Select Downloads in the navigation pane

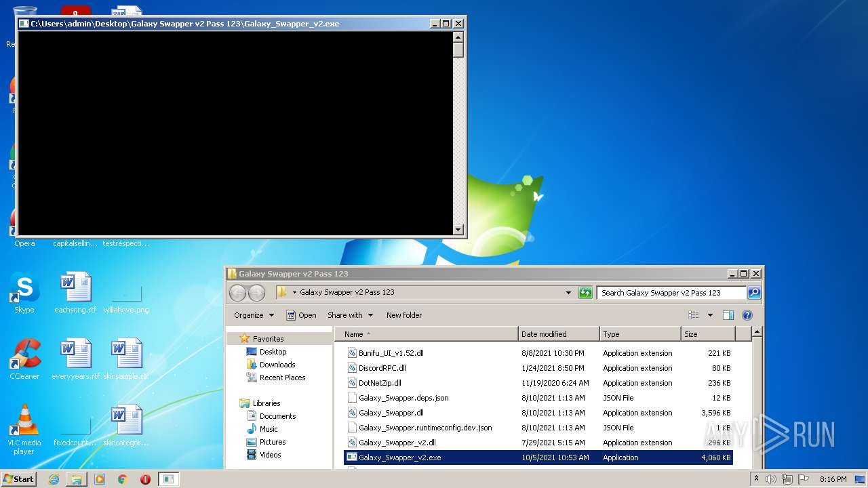click(x=277, y=365)
